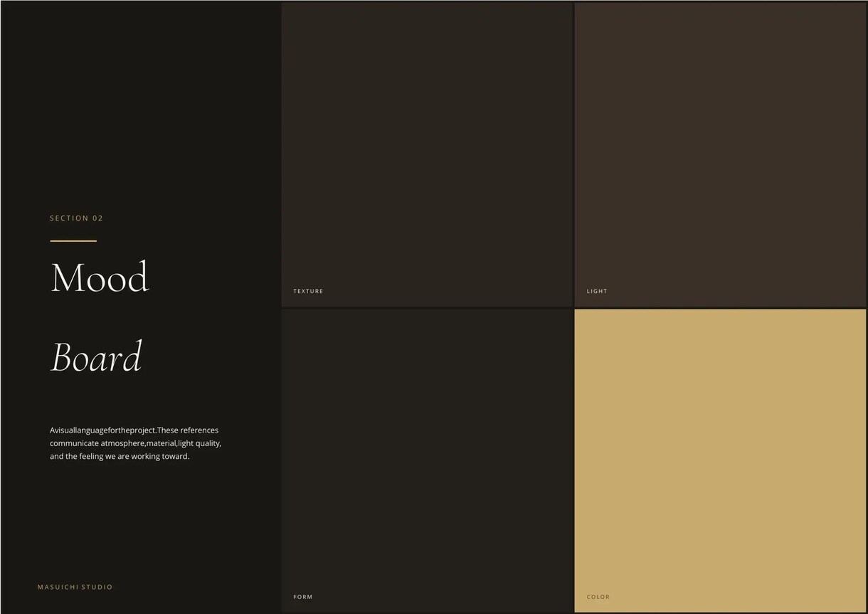Click the "FORM" tile caption
The image size is (868, 614).
pyautogui.click(x=303, y=597)
